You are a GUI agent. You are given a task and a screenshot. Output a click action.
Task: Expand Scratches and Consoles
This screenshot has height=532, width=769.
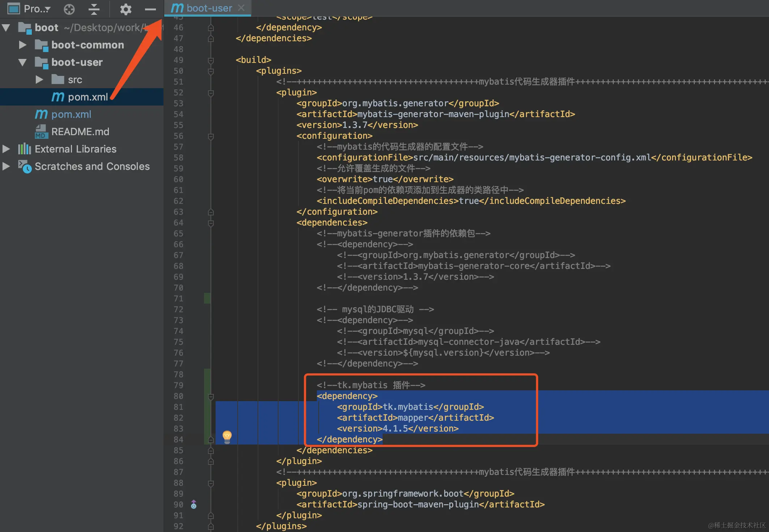click(x=6, y=166)
